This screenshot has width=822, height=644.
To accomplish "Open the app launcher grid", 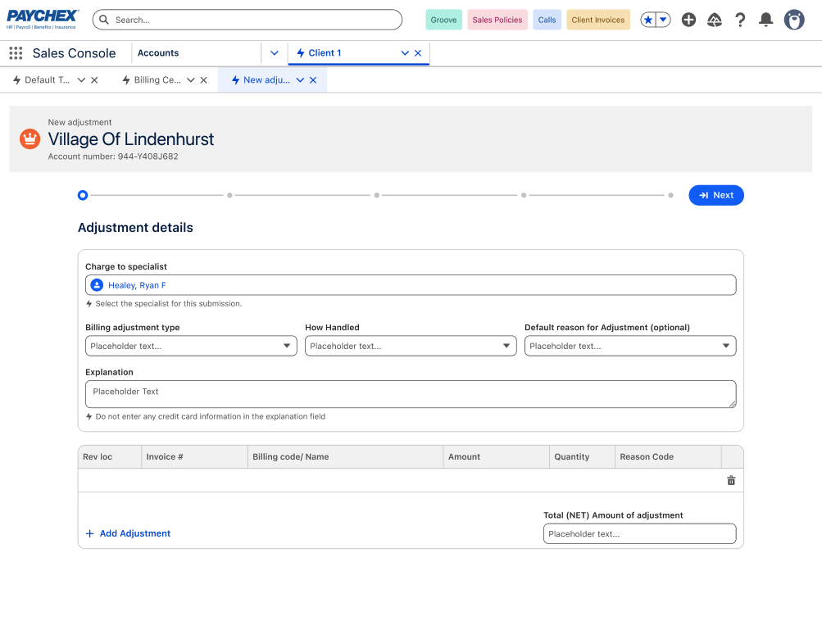I will click(x=16, y=53).
